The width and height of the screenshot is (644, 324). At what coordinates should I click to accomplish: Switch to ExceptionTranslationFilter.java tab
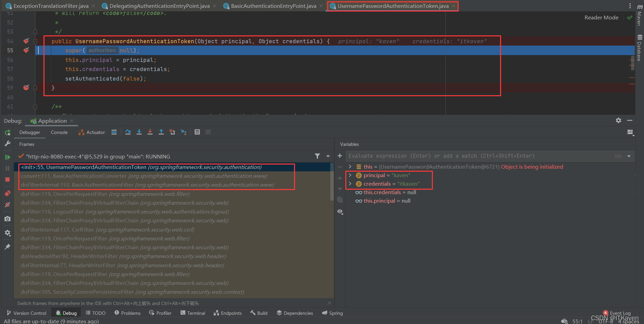pyautogui.click(x=51, y=6)
